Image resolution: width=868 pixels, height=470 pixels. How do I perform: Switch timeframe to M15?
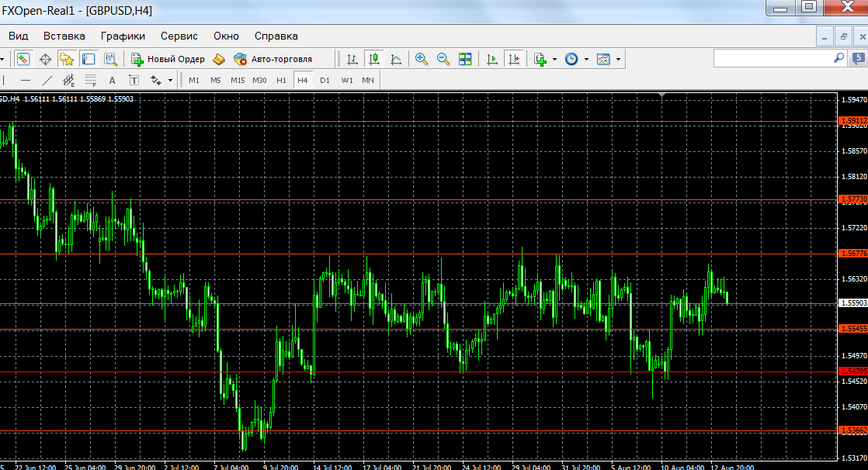[x=238, y=80]
